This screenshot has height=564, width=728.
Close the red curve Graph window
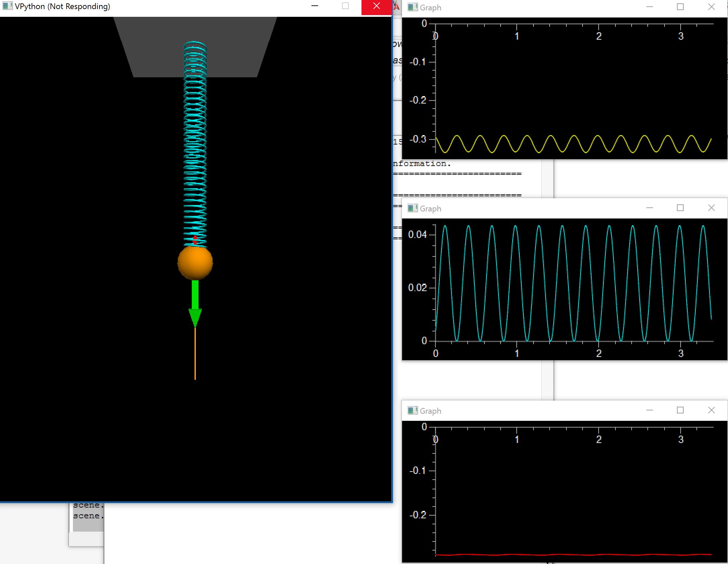711,410
